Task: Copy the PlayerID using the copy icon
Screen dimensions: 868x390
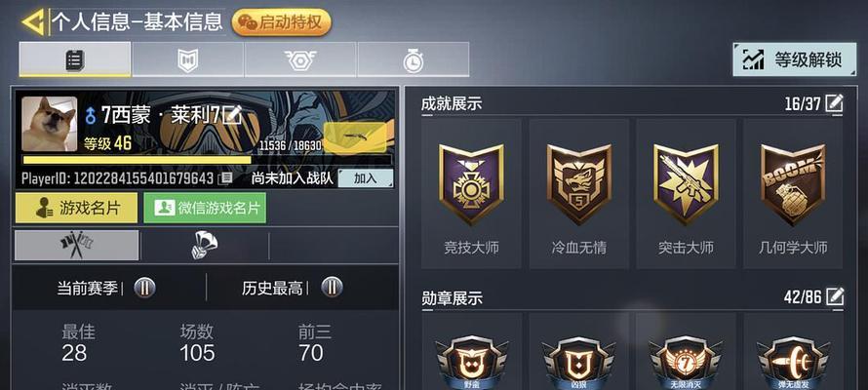Action: point(224,178)
